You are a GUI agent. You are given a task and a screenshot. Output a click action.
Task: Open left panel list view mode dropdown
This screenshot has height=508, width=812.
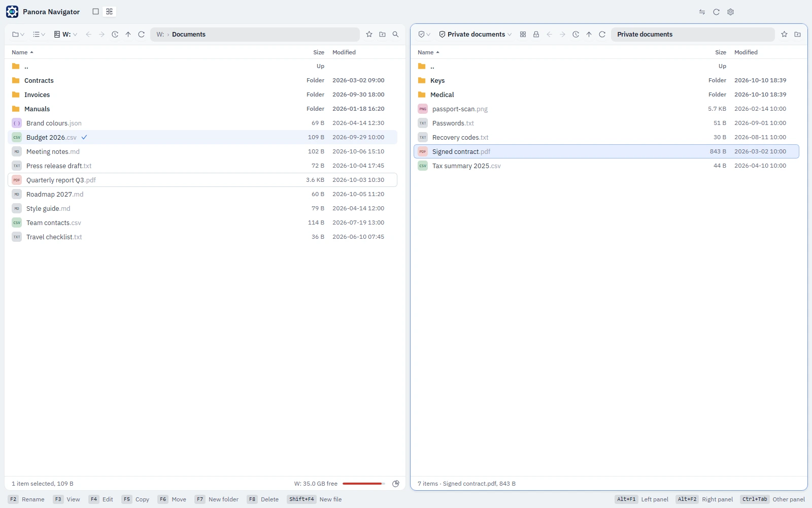(39, 35)
